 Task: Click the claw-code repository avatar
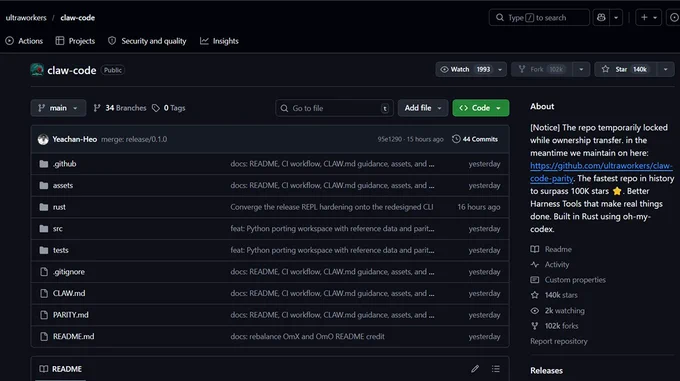(37, 70)
